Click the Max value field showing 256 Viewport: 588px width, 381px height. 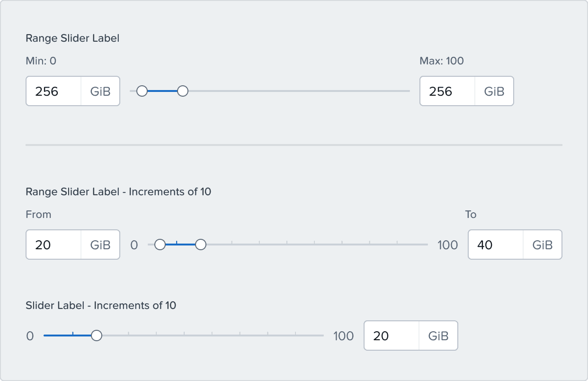click(447, 91)
